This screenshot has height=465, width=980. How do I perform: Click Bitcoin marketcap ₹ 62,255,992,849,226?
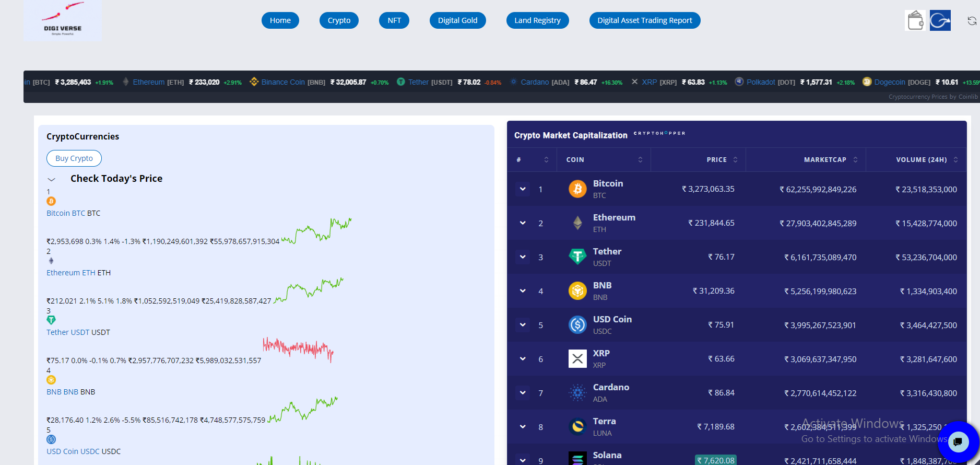coord(818,189)
